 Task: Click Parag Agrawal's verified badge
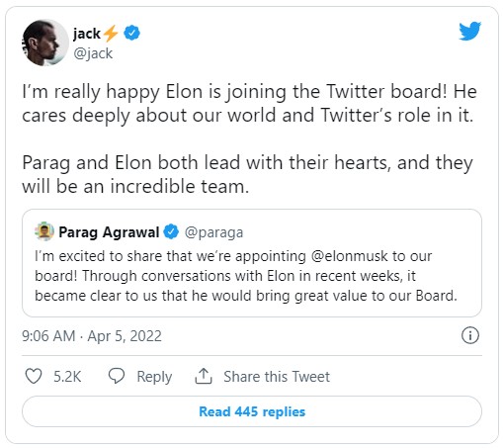point(171,231)
